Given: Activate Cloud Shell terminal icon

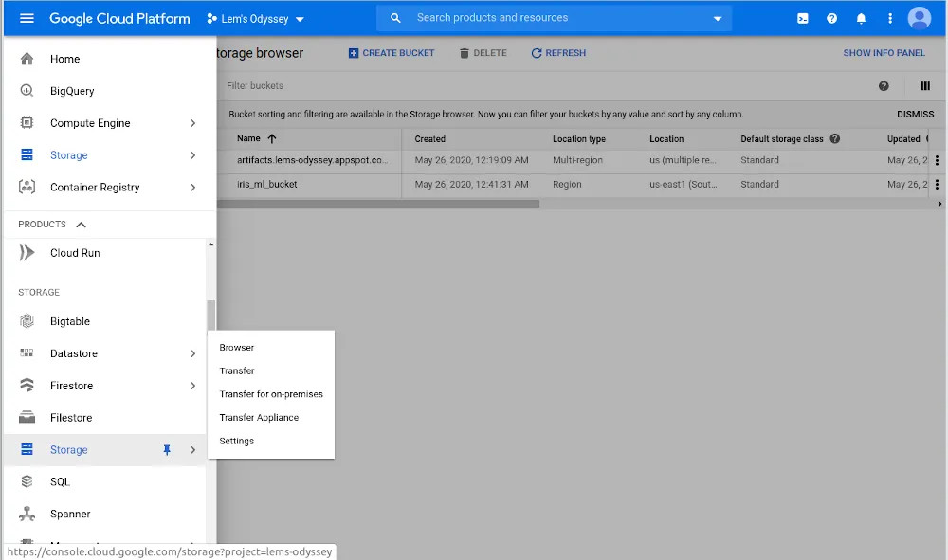Looking at the screenshot, I should coord(802,18).
